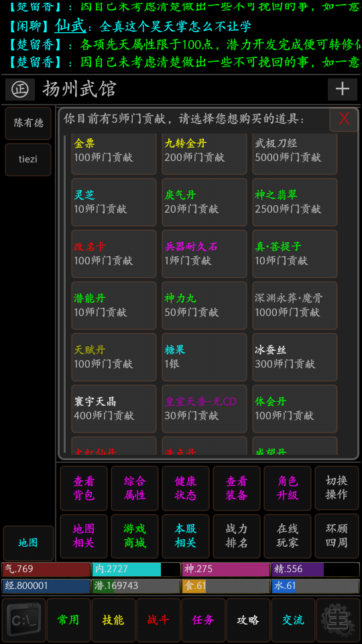
Task: Buy the 改名卡 rename card
Action: tap(114, 254)
